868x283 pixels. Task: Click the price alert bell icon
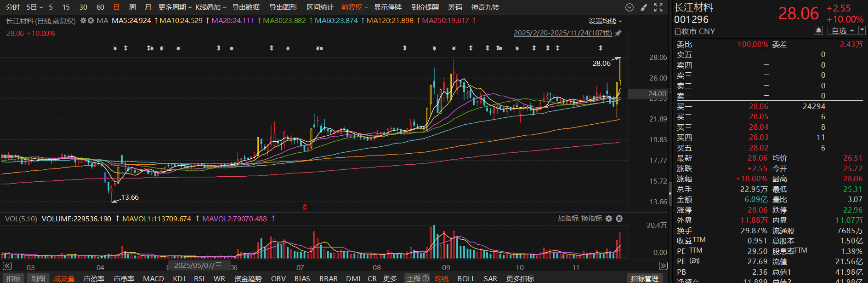tap(818, 30)
